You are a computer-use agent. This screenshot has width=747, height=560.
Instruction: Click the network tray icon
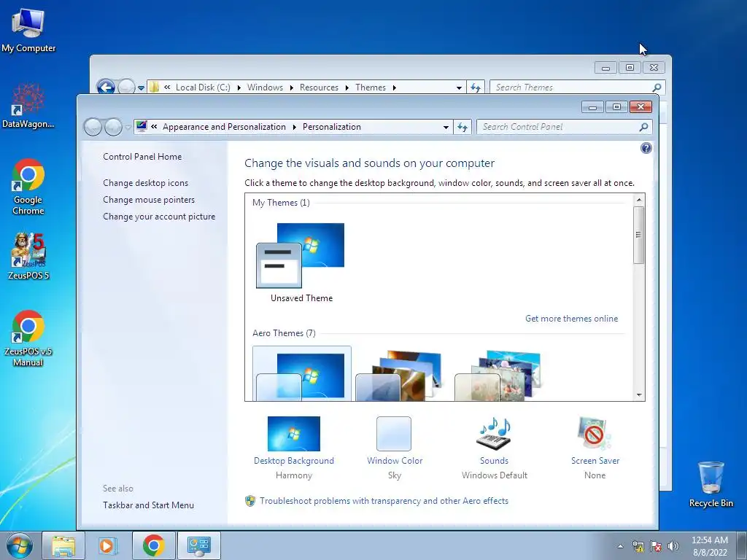tap(638, 546)
